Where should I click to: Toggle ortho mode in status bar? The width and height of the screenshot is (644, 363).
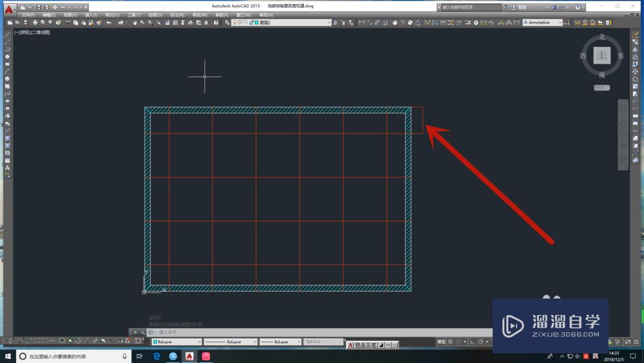(472, 342)
